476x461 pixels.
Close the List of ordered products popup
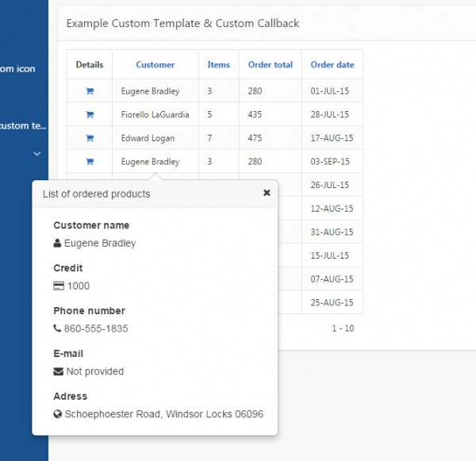[x=267, y=193]
